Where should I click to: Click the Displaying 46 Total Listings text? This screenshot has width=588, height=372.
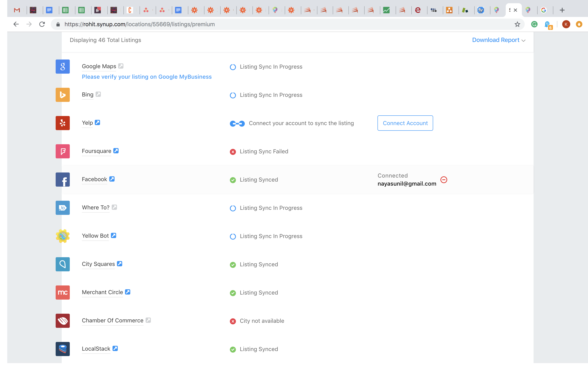105,40
